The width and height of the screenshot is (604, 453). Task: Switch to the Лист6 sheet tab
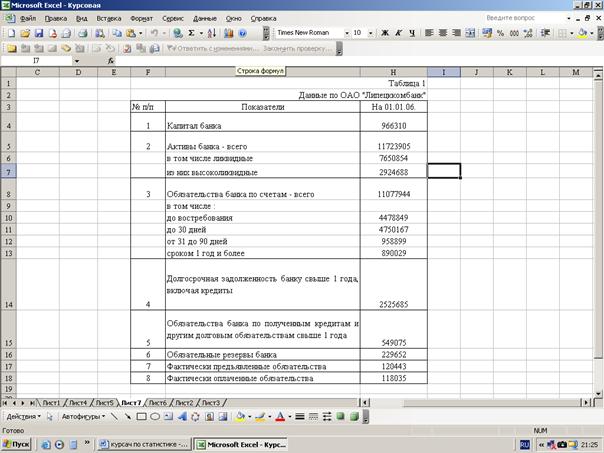point(158,402)
